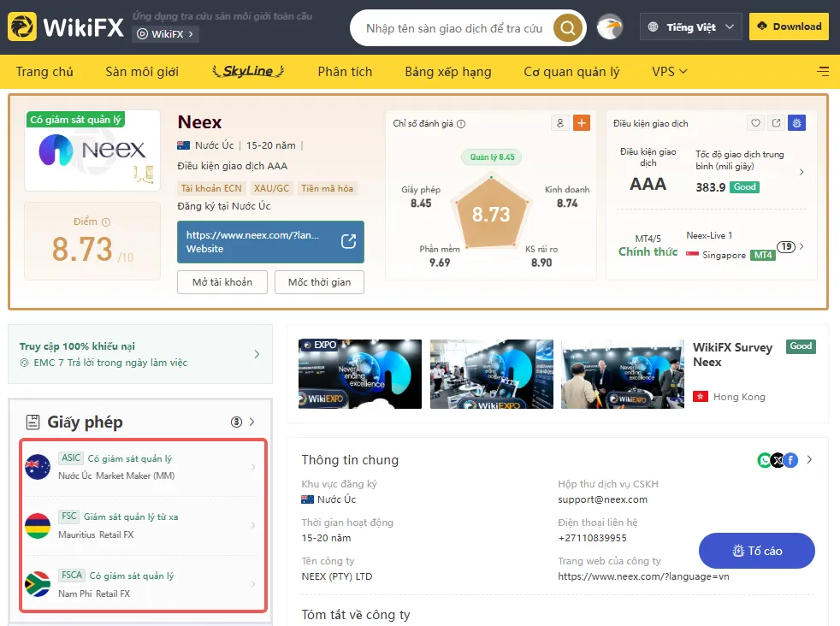This screenshot has height=626, width=840.
Task: Click in the broker search input field
Action: coord(454,28)
